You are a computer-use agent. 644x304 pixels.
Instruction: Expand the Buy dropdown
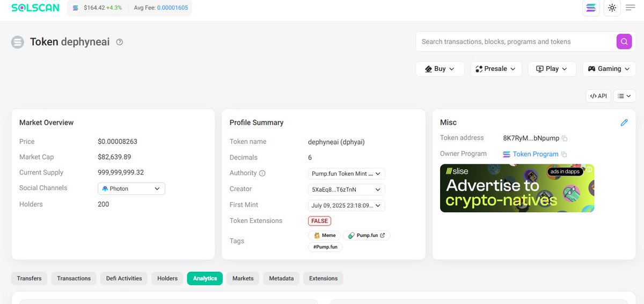[x=440, y=69]
